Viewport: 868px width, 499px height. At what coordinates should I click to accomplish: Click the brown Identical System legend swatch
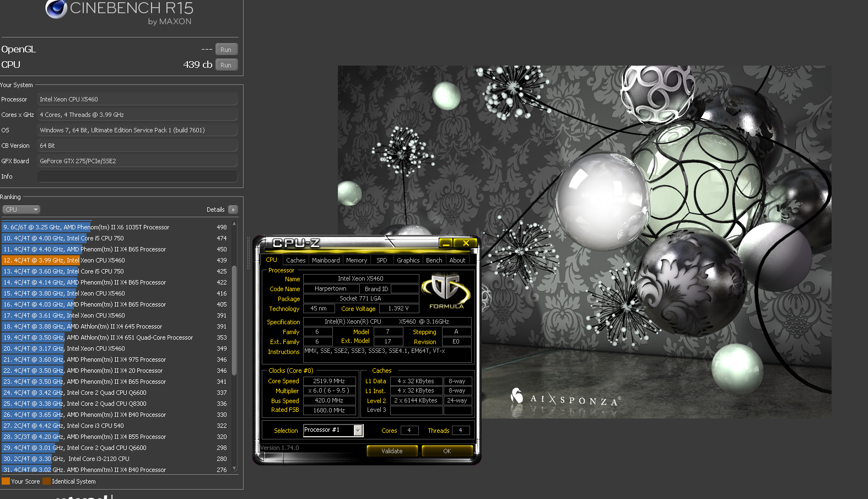coord(46,481)
